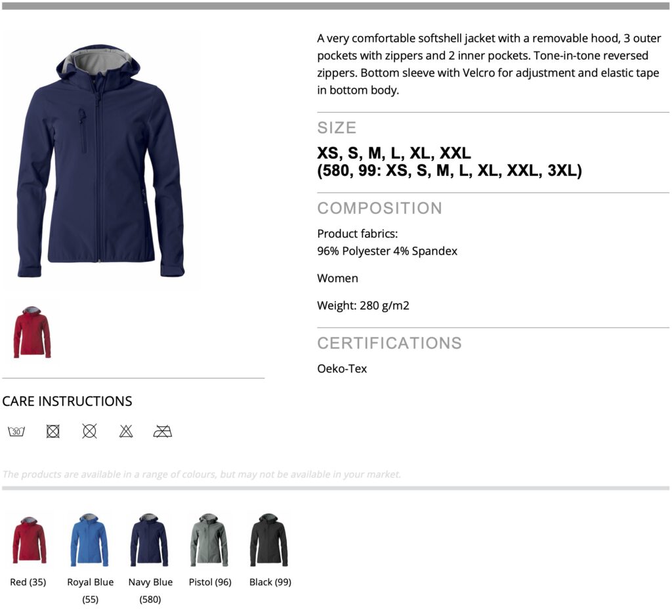Click the do not iron icon

[x=163, y=431]
